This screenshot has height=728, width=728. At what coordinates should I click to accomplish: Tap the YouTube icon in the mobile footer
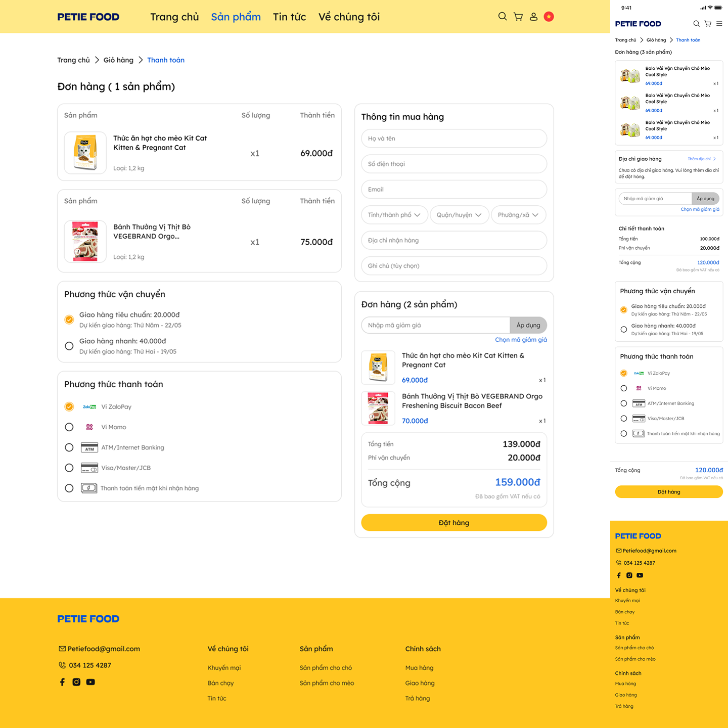[x=640, y=575]
